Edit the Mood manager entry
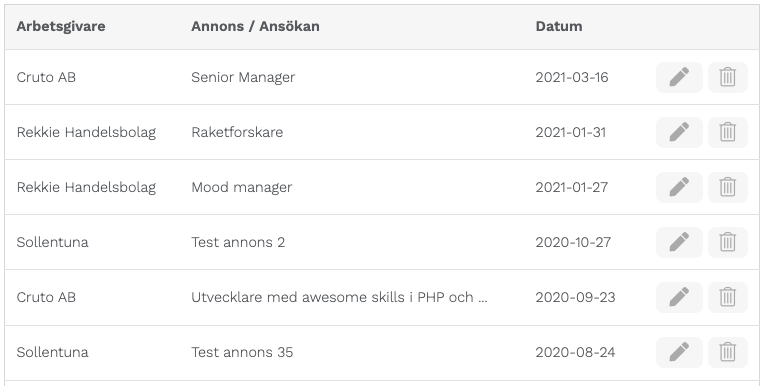The height and width of the screenshot is (386, 764). pyautogui.click(x=679, y=187)
